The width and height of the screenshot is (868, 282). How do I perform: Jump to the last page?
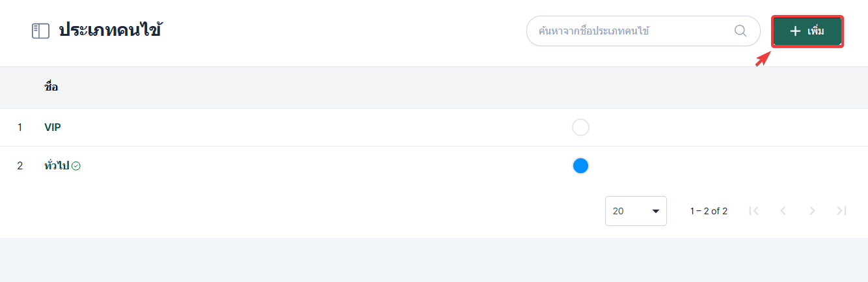pyautogui.click(x=841, y=210)
